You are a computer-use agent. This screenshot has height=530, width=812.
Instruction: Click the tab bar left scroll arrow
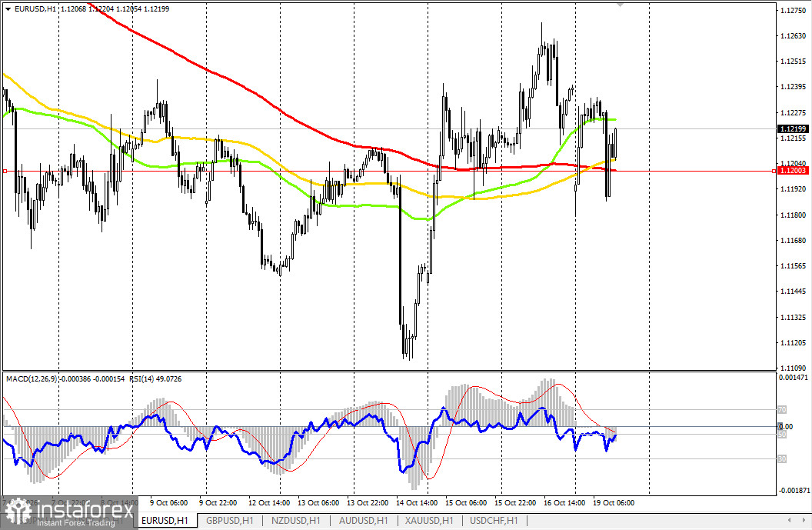789,520
